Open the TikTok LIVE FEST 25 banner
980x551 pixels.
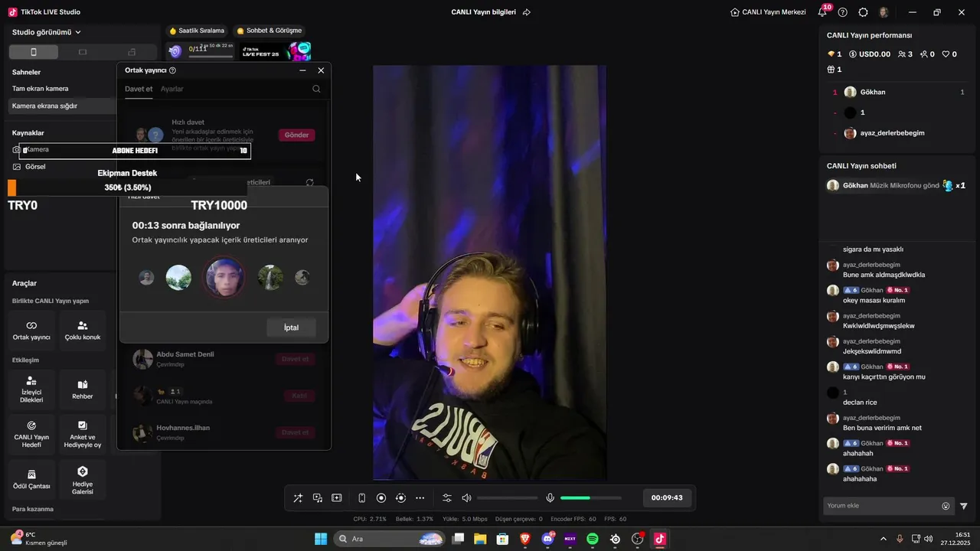click(x=276, y=51)
